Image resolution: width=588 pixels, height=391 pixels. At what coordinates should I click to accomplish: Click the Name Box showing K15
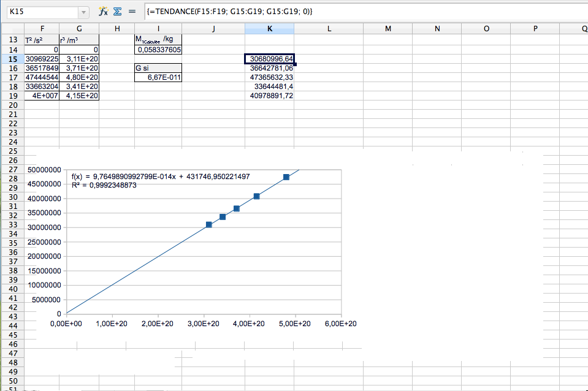tap(40, 12)
